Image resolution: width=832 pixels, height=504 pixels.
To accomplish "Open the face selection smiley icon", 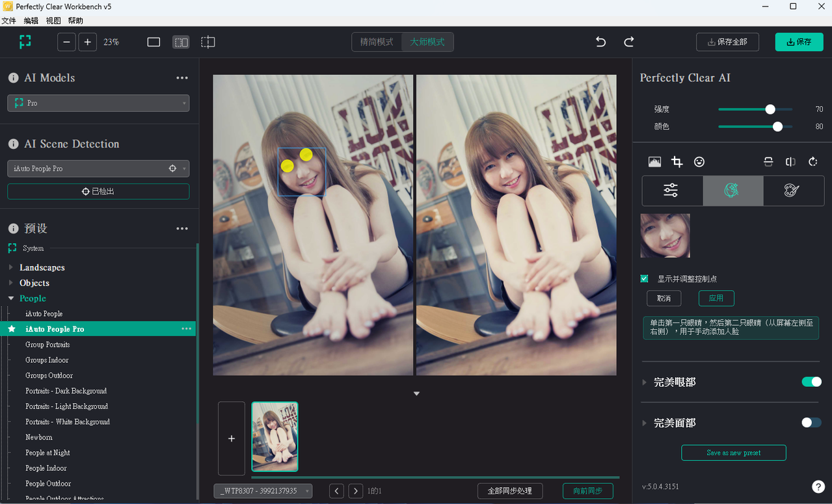I will [699, 162].
